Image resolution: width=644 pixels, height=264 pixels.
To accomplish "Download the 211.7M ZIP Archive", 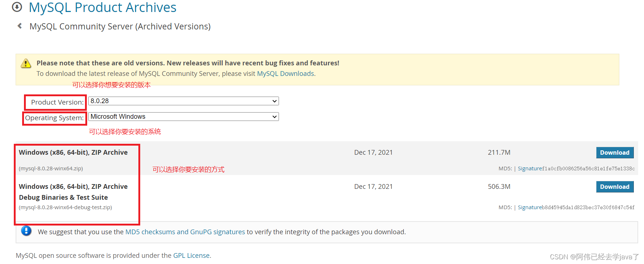I will point(615,153).
